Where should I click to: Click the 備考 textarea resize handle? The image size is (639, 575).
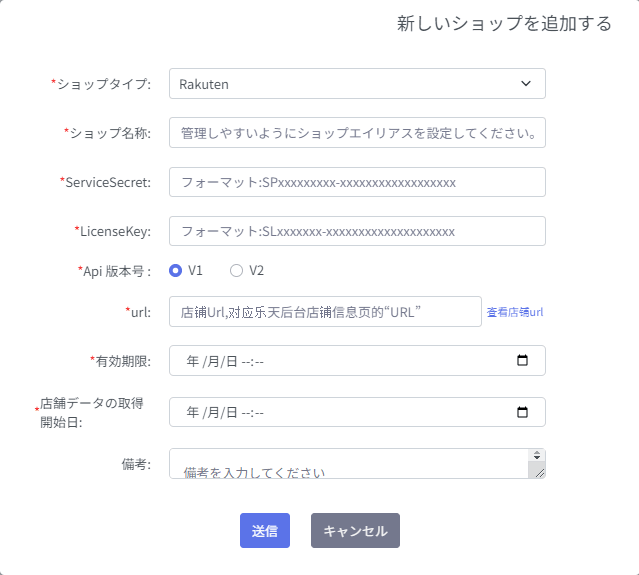[540, 473]
